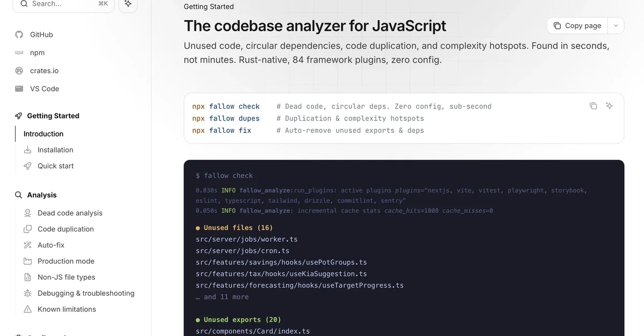Open the GitHub sidebar link

pyautogui.click(x=41, y=35)
